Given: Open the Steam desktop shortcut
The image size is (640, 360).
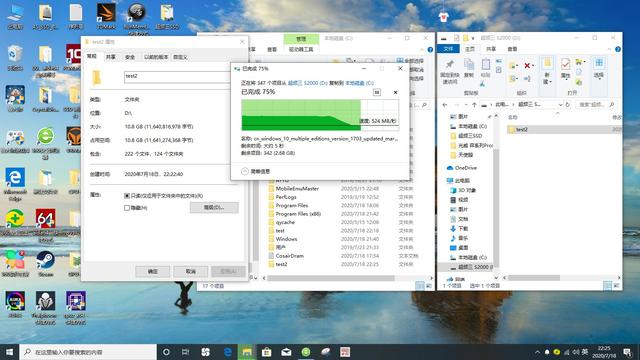Looking at the screenshot, I should (x=45, y=264).
